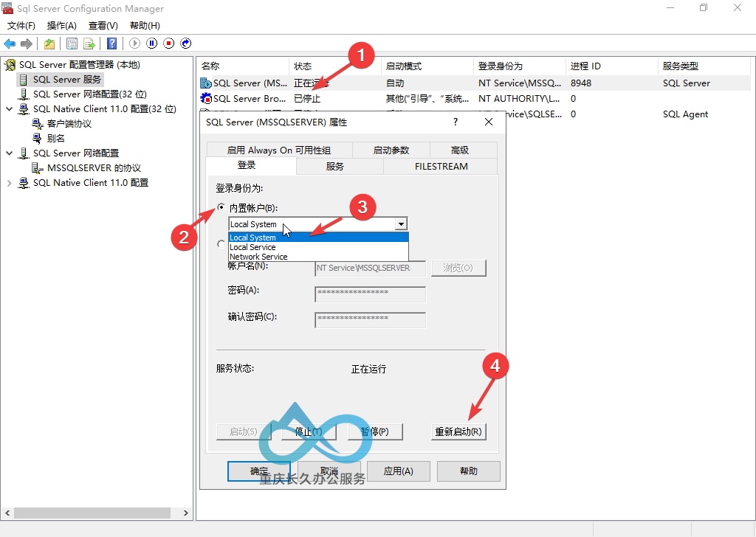Click the 确认密码(C) input field

371,320
